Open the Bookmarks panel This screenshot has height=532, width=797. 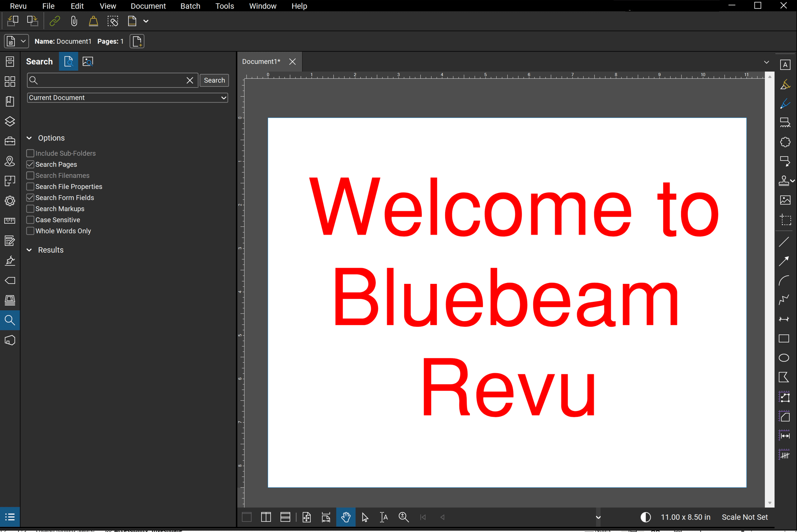click(10, 101)
